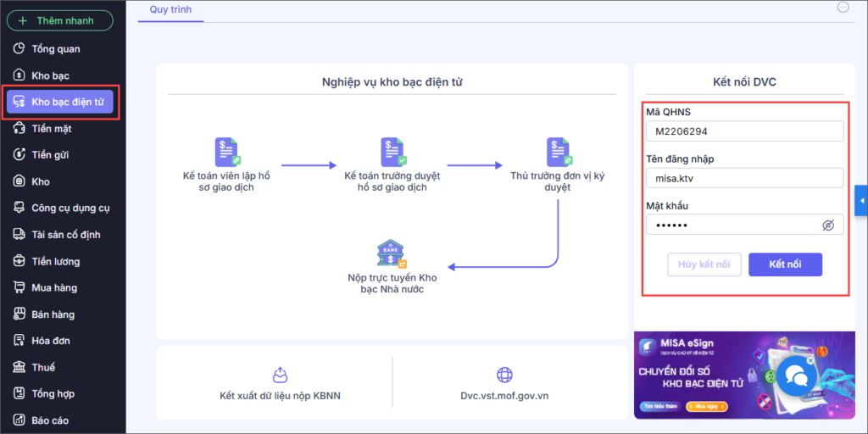Click the Thủ trưởng đơn vị ký duyệt icon
Screen dimensions: 868x434
pos(559,153)
